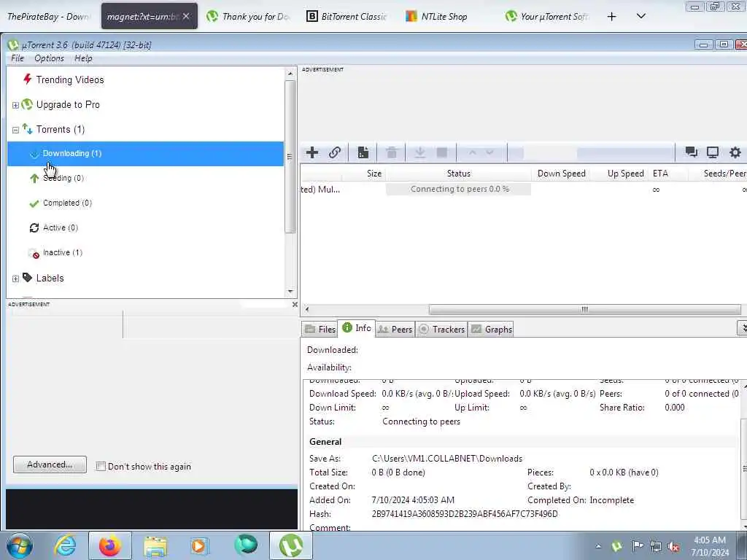Image resolution: width=747 pixels, height=560 pixels.
Task: Switch to the Graphs tab
Action: (x=491, y=329)
